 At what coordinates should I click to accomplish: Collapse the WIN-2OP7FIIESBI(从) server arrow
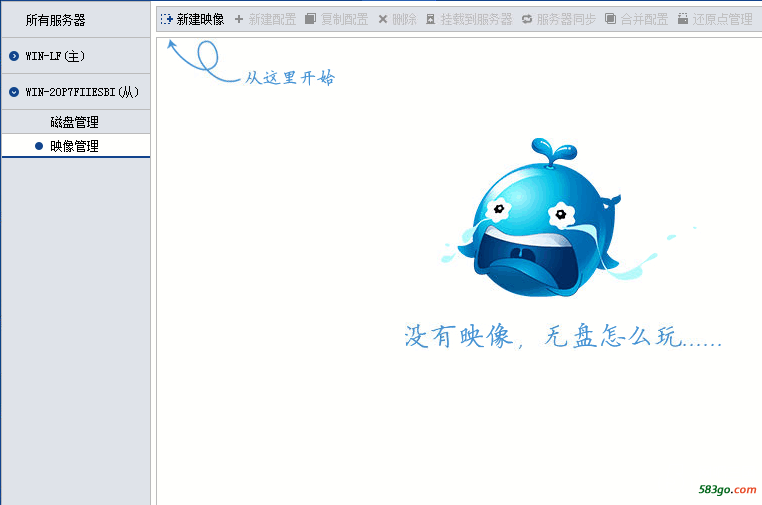click(x=14, y=92)
